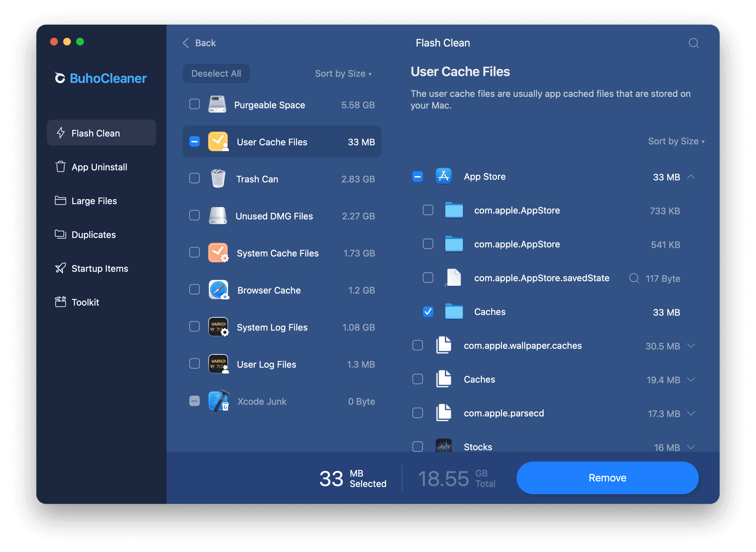This screenshot has height=552, width=756.
Task: Go Back to the previous screen
Action: click(x=199, y=43)
